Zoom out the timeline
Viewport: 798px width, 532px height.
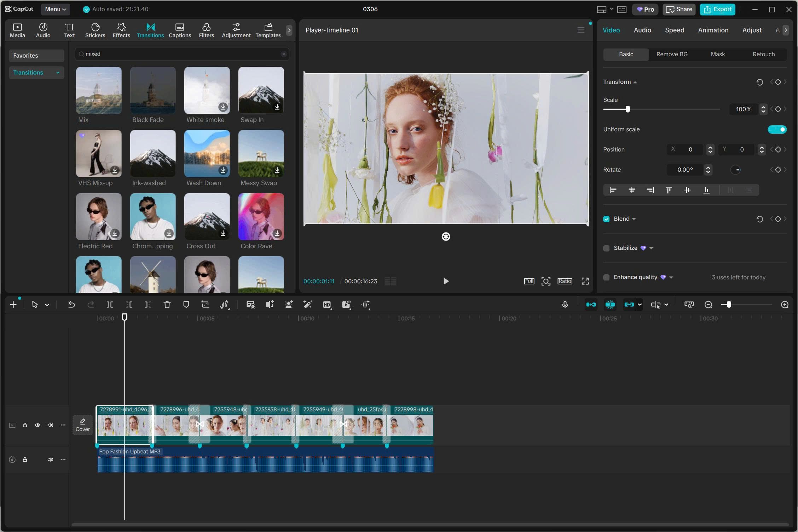coord(708,305)
